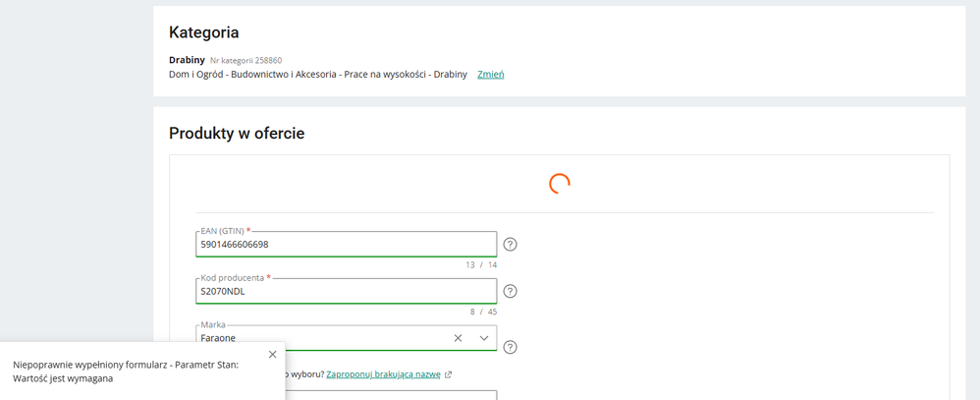980x400 pixels.
Task: Follow Zaproponuj brakującą nazwę link
Action: [383, 374]
